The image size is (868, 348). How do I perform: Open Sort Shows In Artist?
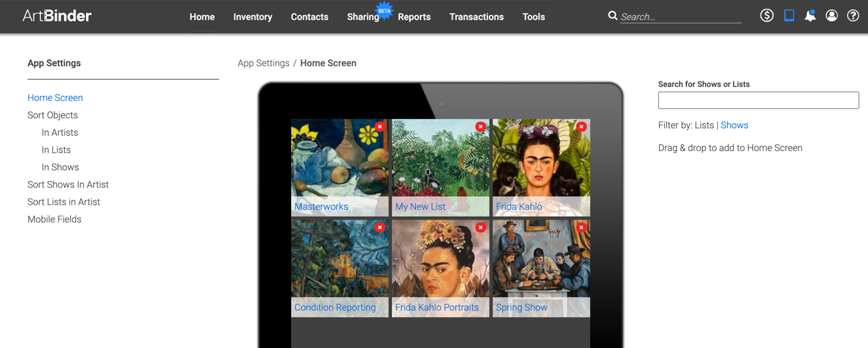tap(68, 184)
